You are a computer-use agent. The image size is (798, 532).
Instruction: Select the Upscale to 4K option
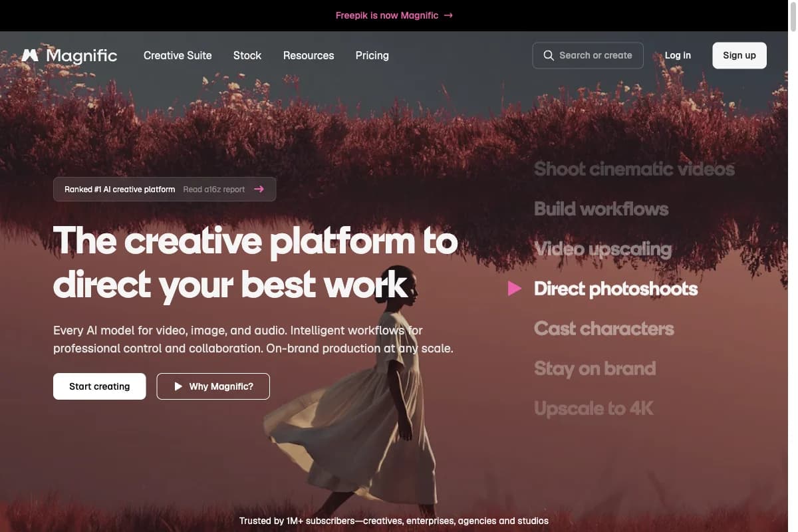[594, 408]
